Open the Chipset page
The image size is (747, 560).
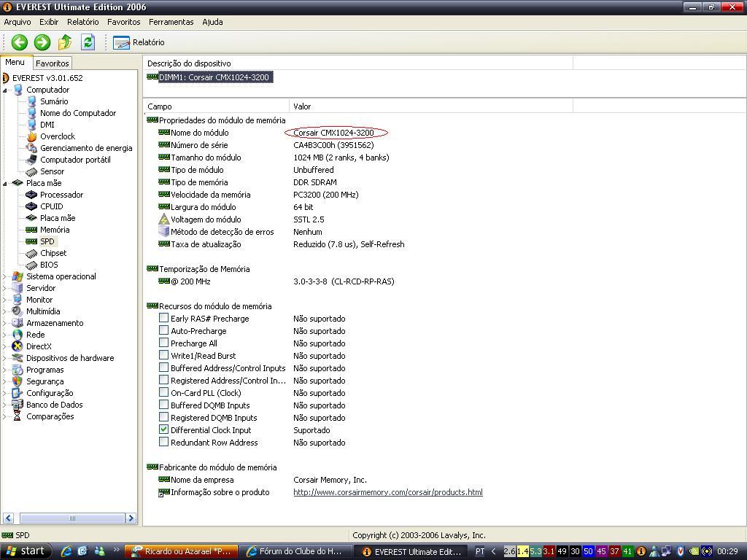click(x=53, y=253)
